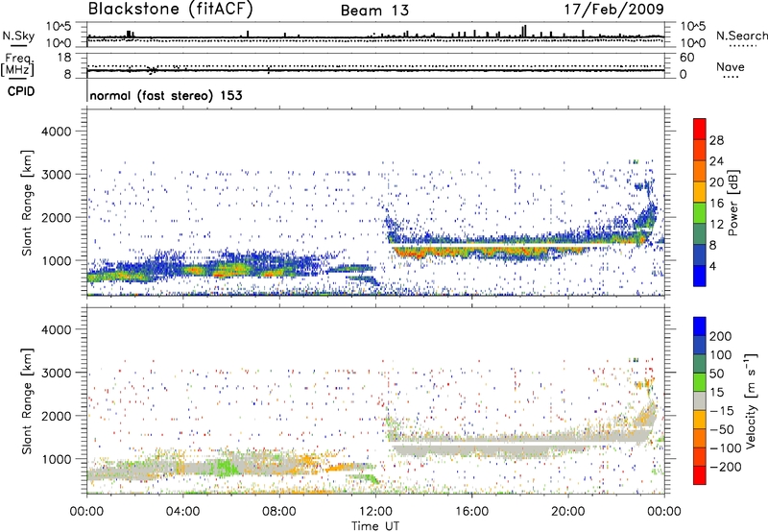The image size is (768, 532).
Task: Click the right '10^5' N.Search axis tick
Action: point(693,27)
